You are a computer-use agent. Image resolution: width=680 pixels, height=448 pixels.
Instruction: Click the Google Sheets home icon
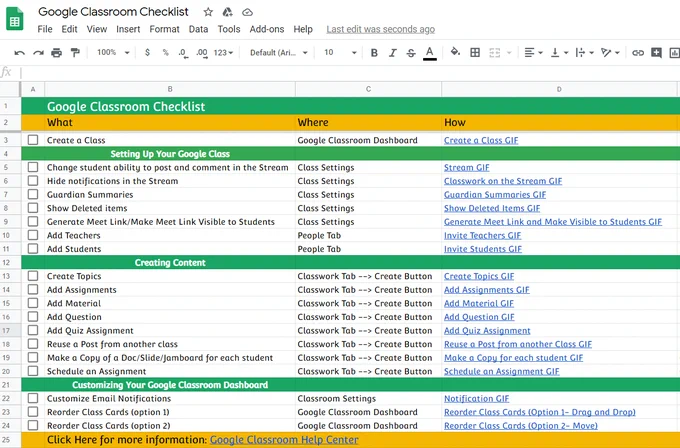pyautogui.click(x=15, y=20)
